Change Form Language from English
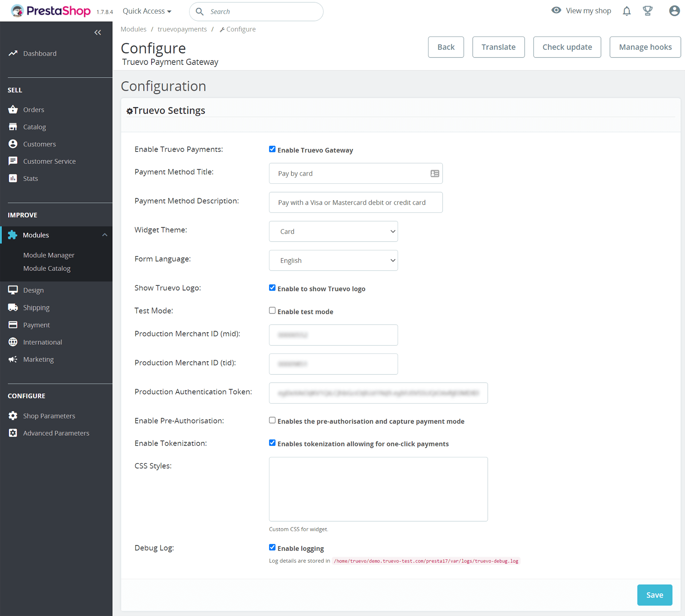685x616 pixels. (x=333, y=260)
